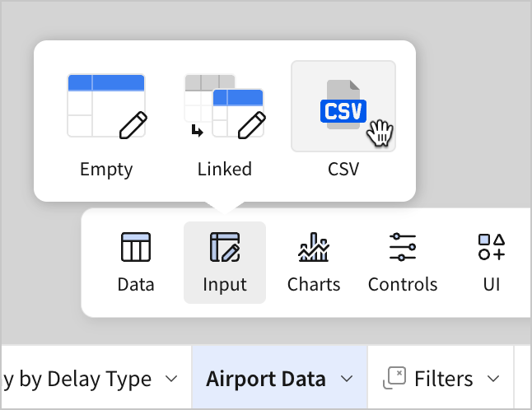Screen dimensions: 532x410
Task: Expand the Airport Data tab chevron
Action: 348,379
